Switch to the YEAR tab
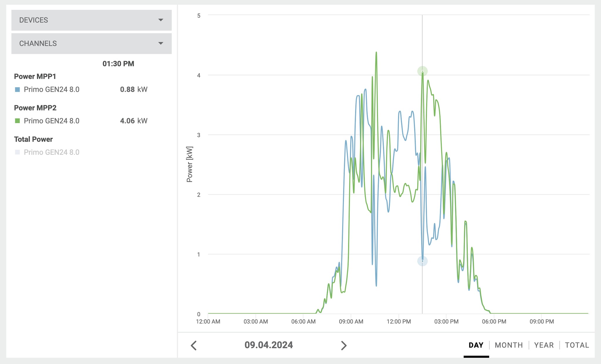The width and height of the screenshot is (601, 364). (x=544, y=345)
